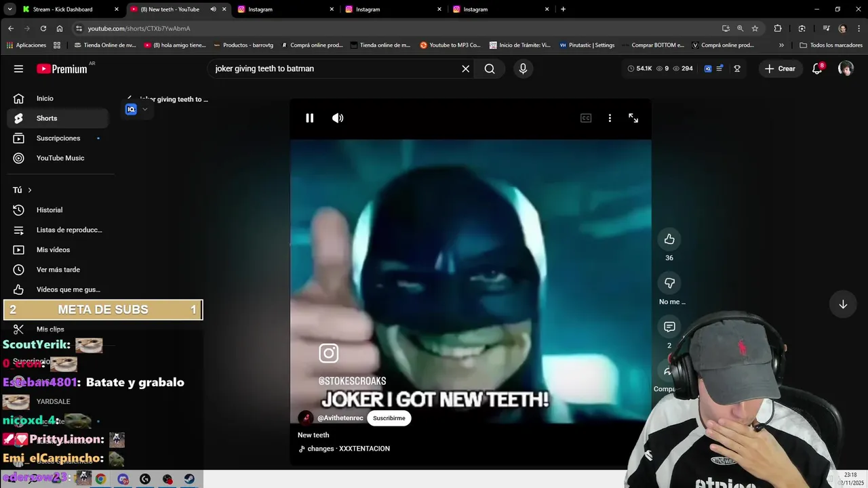Open the Chrome three-dot menu
This screenshot has height=488, width=868.
859,28
